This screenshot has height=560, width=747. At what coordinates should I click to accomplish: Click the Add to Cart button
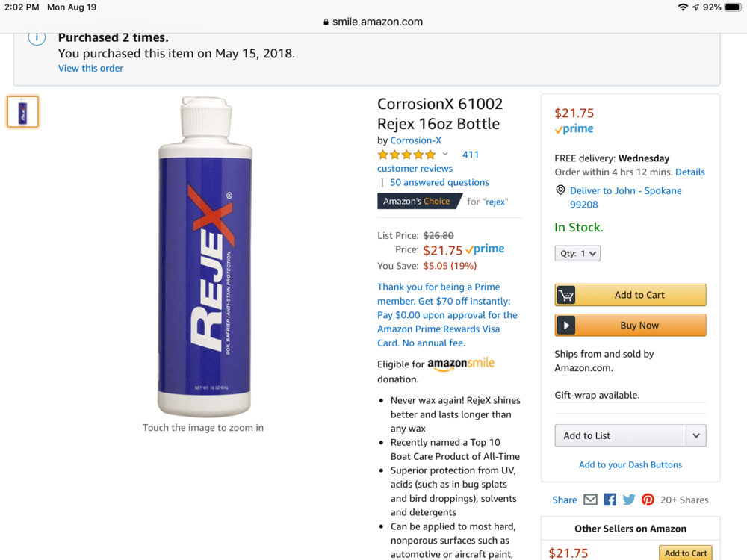pos(630,294)
